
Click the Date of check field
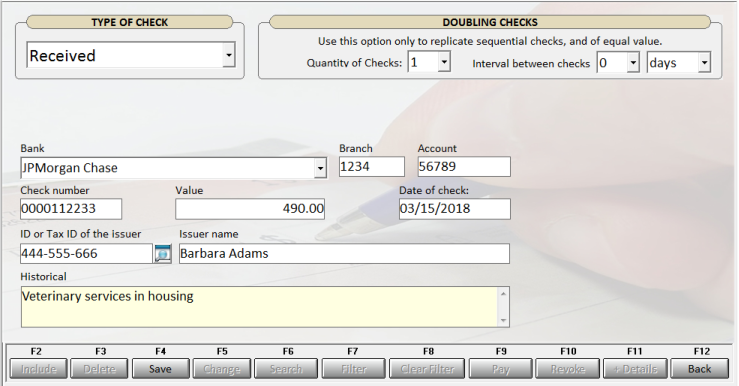(x=454, y=209)
